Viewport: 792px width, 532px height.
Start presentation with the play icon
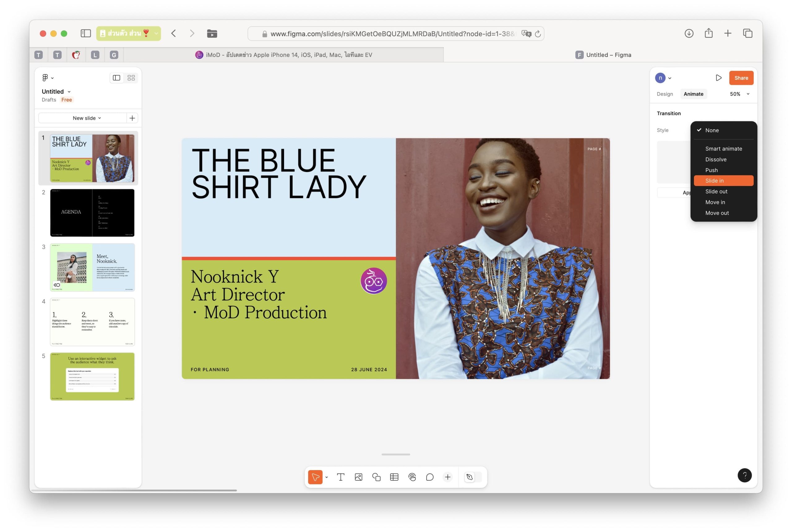[718, 78]
